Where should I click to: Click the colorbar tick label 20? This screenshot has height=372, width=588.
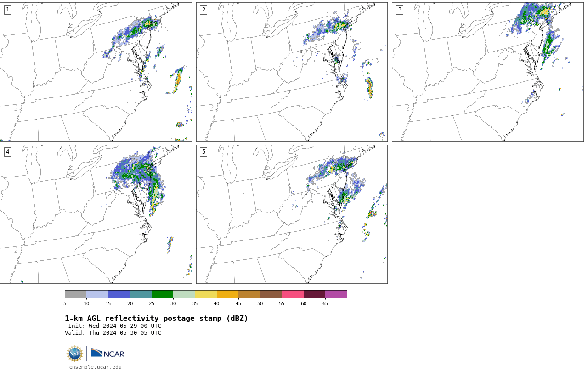[x=130, y=303]
